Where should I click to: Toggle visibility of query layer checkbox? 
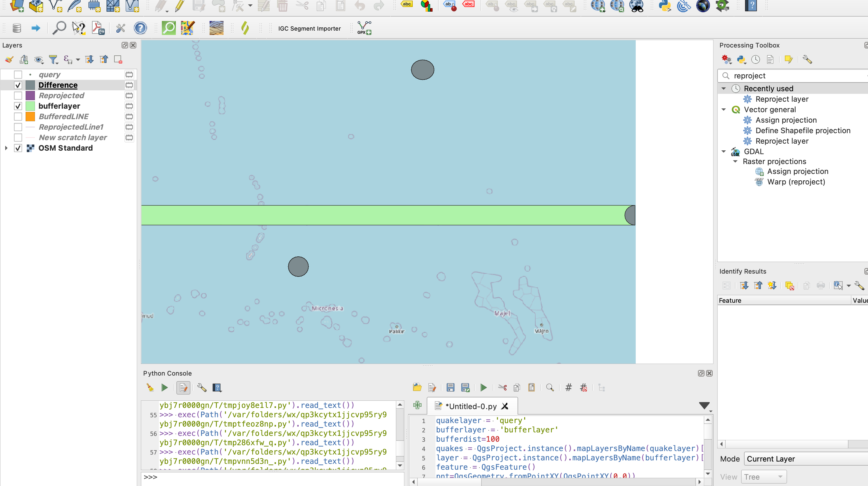[18, 75]
